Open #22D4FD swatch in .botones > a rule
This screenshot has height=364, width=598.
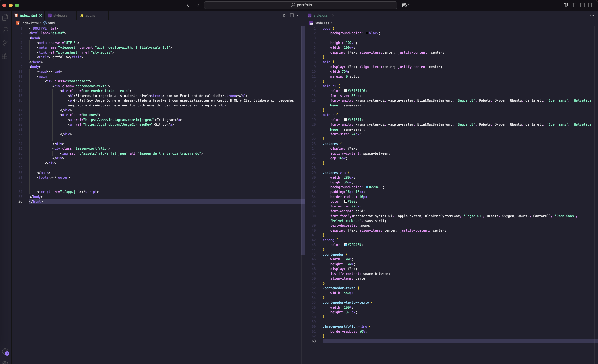point(367,187)
